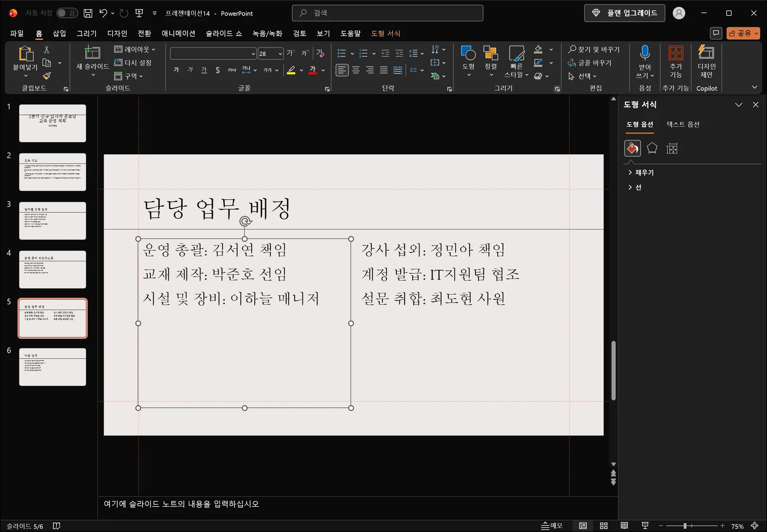Click the Cut scissors icon
The height and width of the screenshot is (532, 767).
46,50
